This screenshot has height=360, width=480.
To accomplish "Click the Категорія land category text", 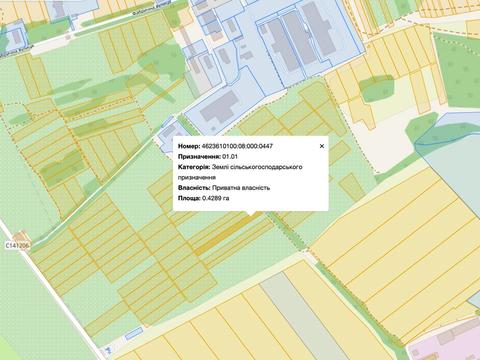I will point(240,172).
